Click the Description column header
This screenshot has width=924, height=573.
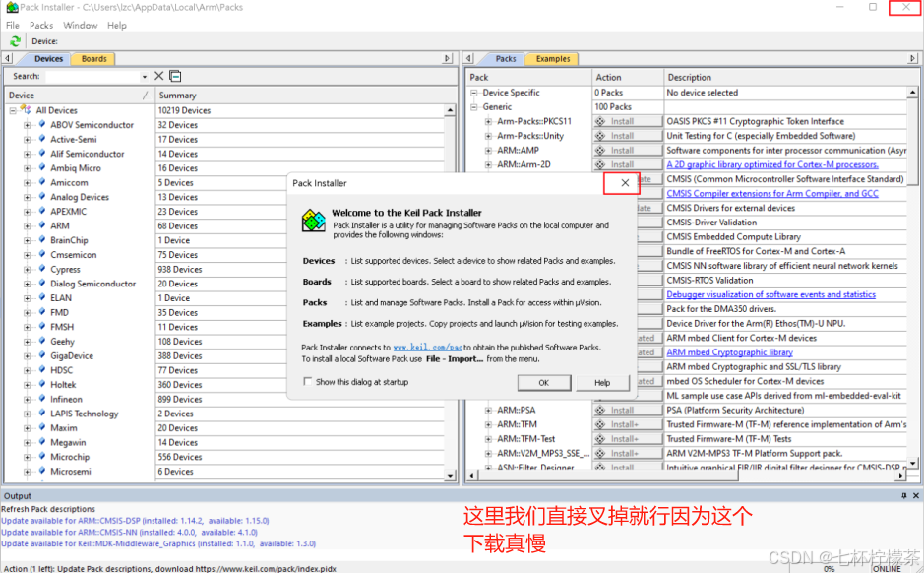[x=789, y=77]
